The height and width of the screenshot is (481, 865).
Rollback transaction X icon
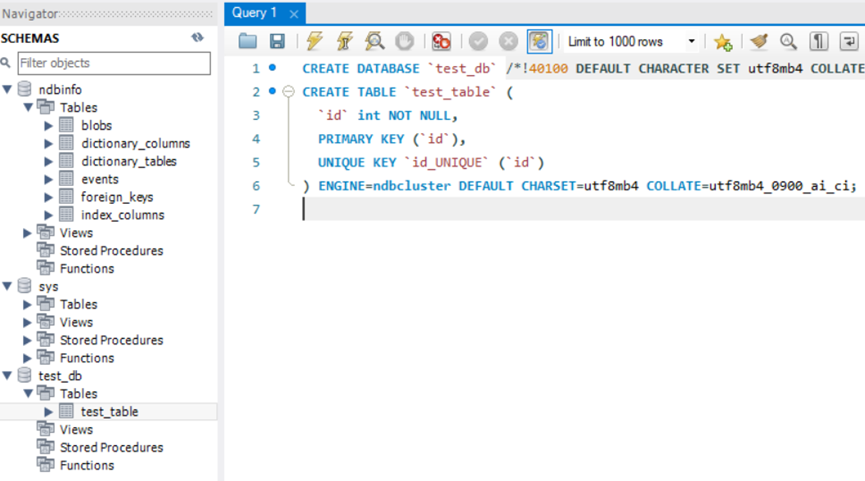(x=508, y=41)
